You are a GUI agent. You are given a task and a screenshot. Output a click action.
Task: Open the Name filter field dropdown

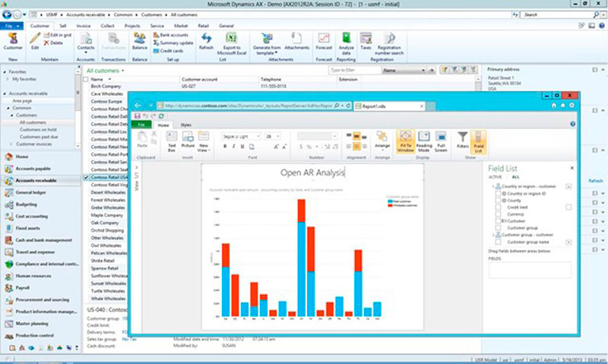[x=423, y=71]
